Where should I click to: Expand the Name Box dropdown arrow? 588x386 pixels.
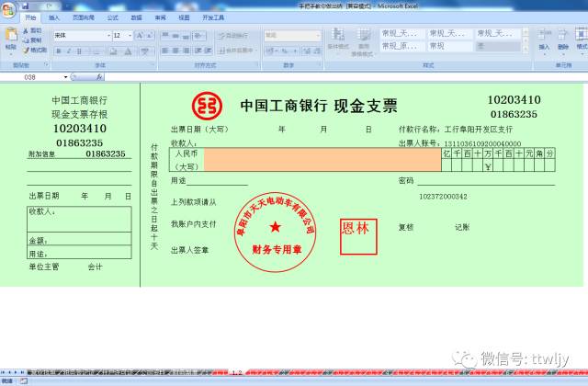pyautogui.click(x=65, y=77)
